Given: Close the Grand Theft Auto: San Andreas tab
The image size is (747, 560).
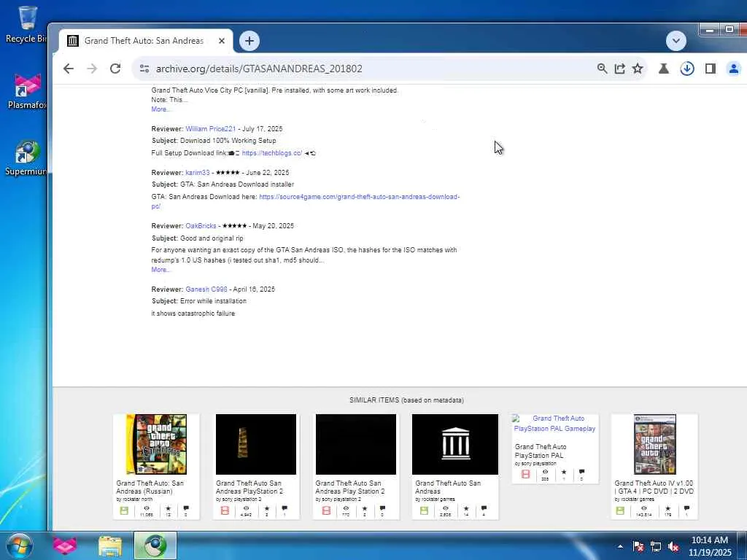Looking at the screenshot, I should [x=222, y=41].
